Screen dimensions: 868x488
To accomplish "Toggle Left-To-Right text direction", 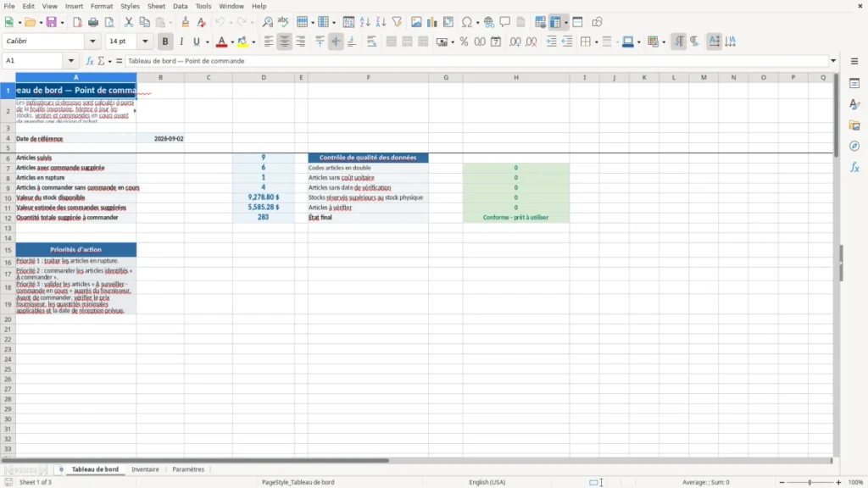I will pyautogui.click(x=679, y=42).
